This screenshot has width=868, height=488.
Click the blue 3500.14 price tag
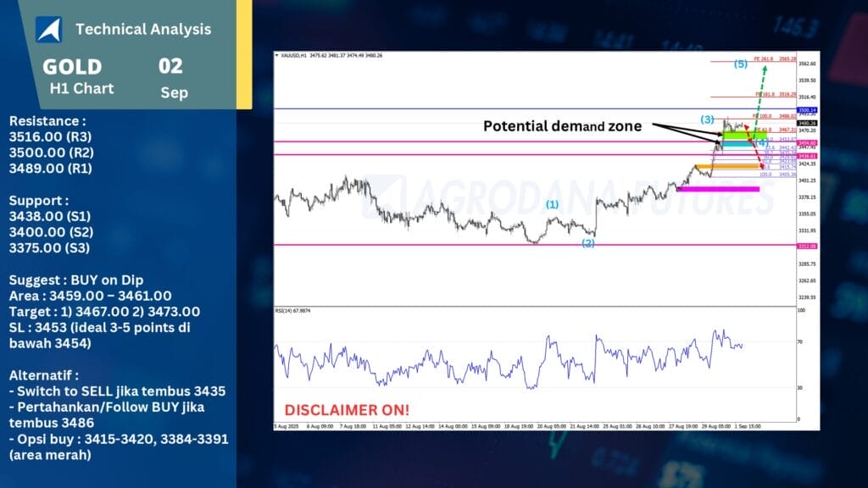coord(807,110)
